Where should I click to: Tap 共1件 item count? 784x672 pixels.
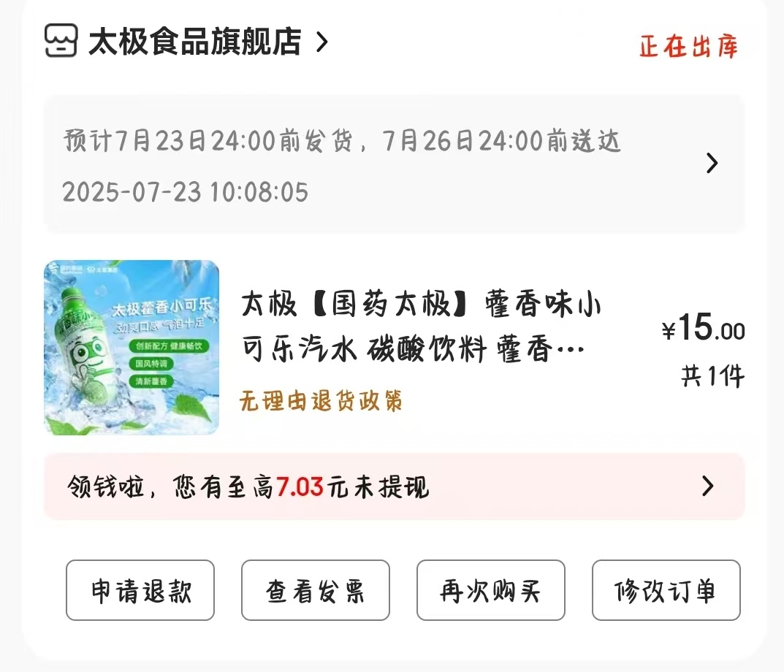[712, 376]
